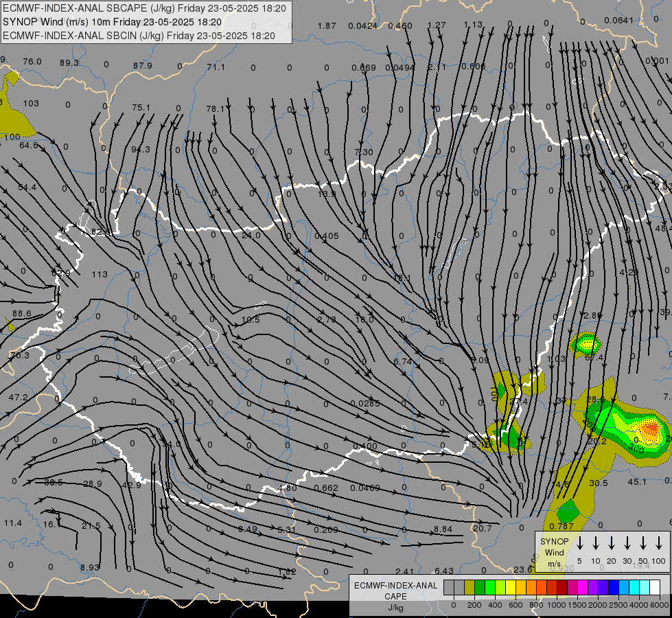Viewport: 672px width, 618px height.
Task: Click the map value 113
Action: pyautogui.click(x=100, y=275)
